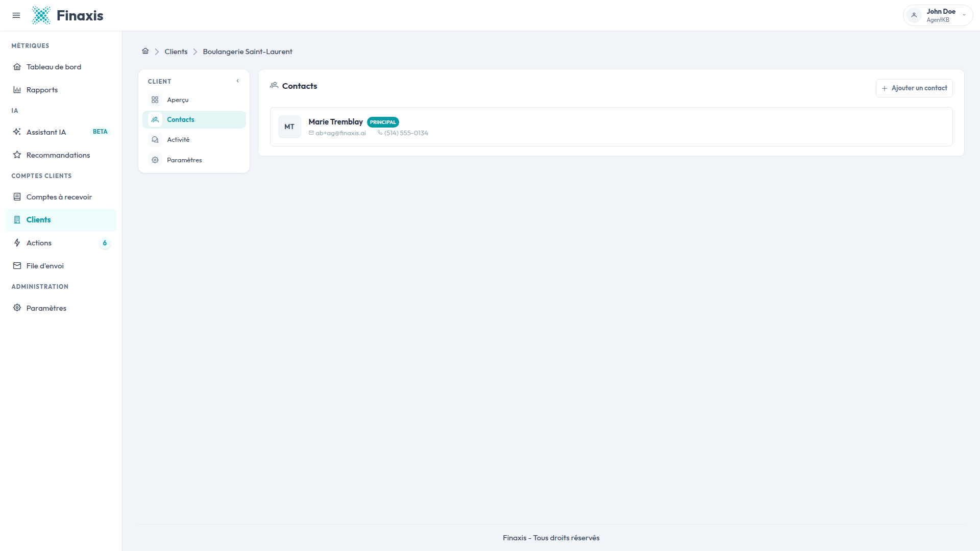980x551 pixels.
Task: Collapse the CLIENT panel with the chevron
Action: (238, 81)
